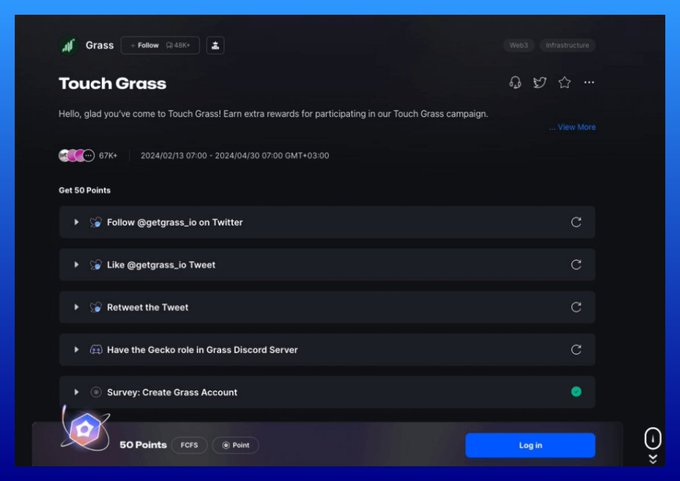Screen dimensions: 680x481
Task: Expand the Like @getgrass_io Tweet task
Action: tap(76, 265)
